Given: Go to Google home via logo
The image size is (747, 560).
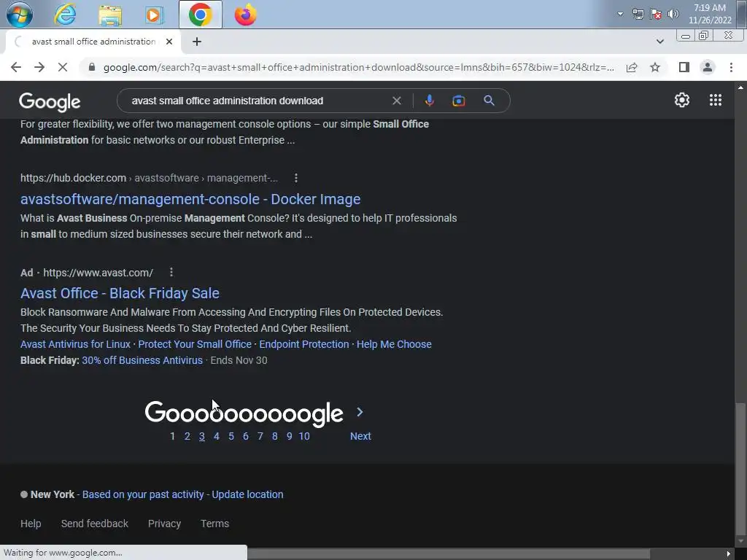Looking at the screenshot, I should click(50, 101).
